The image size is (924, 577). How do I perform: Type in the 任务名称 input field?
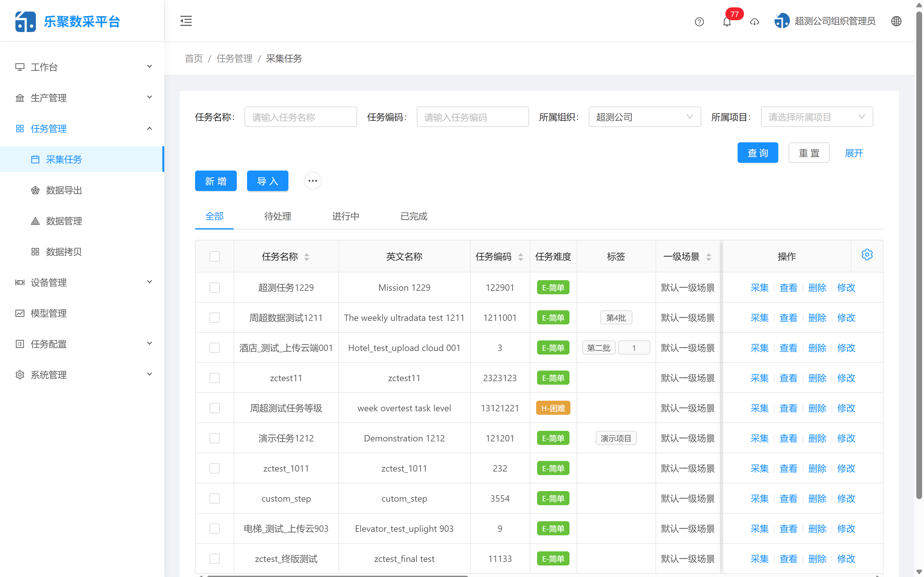(x=301, y=117)
